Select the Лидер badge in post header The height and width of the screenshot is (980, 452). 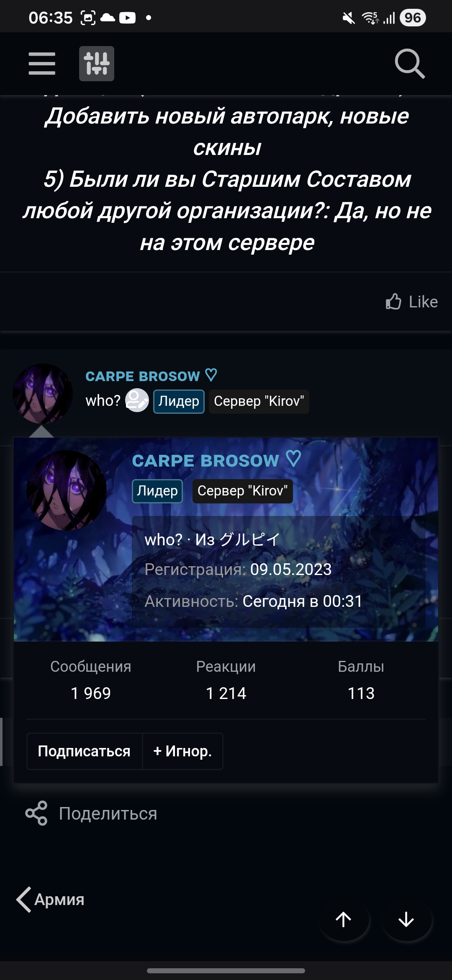pos(179,401)
